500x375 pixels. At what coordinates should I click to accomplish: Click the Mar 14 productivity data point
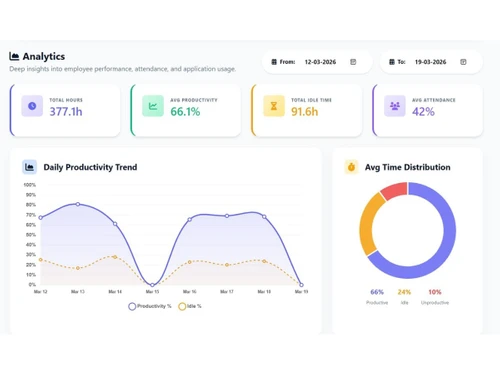[x=115, y=224]
